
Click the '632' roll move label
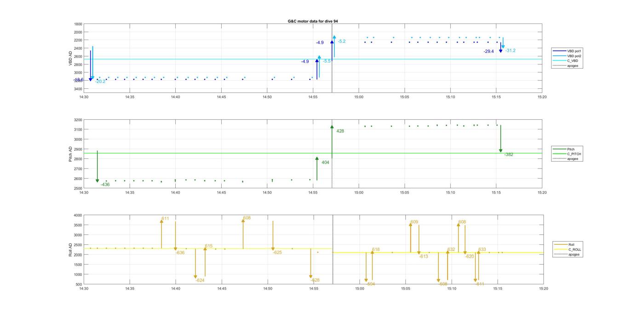click(451, 249)
